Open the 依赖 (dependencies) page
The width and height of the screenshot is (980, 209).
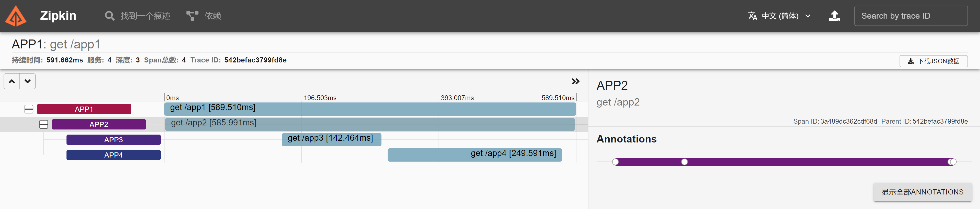[204, 16]
